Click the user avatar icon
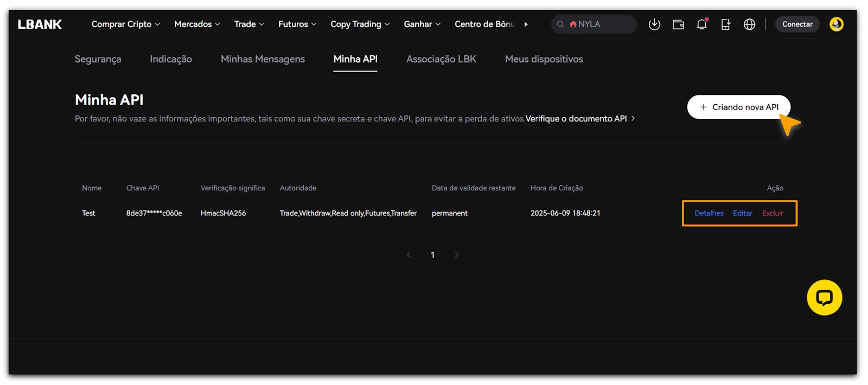The image size is (868, 385). pos(836,24)
